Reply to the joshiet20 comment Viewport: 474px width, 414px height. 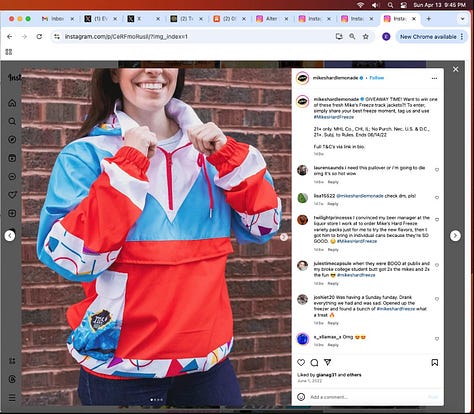(x=333, y=323)
